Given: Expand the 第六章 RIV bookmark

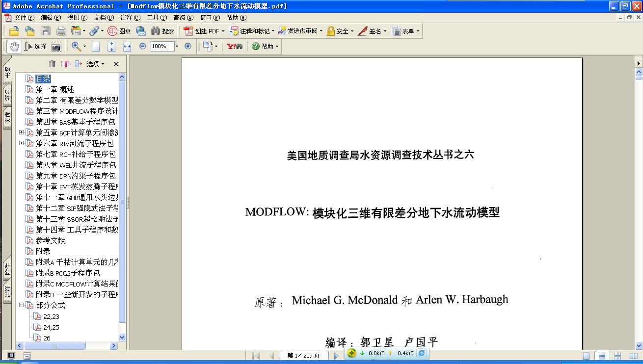Looking at the screenshot, I should 21,143.
